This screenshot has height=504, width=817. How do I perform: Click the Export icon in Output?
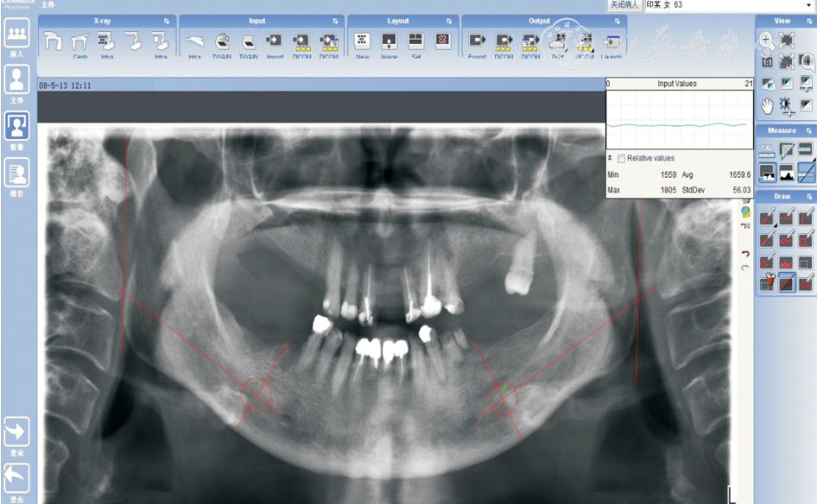coord(477,41)
